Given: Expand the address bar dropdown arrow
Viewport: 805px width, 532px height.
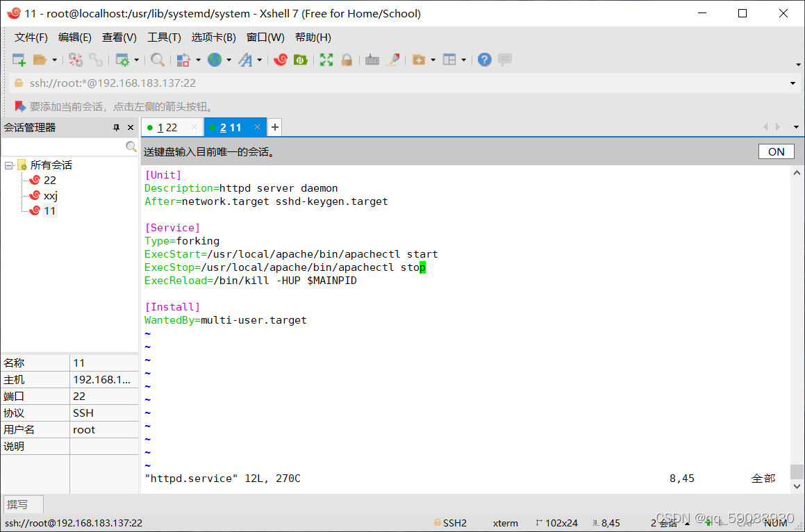Looking at the screenshot, I should [792, 83].
